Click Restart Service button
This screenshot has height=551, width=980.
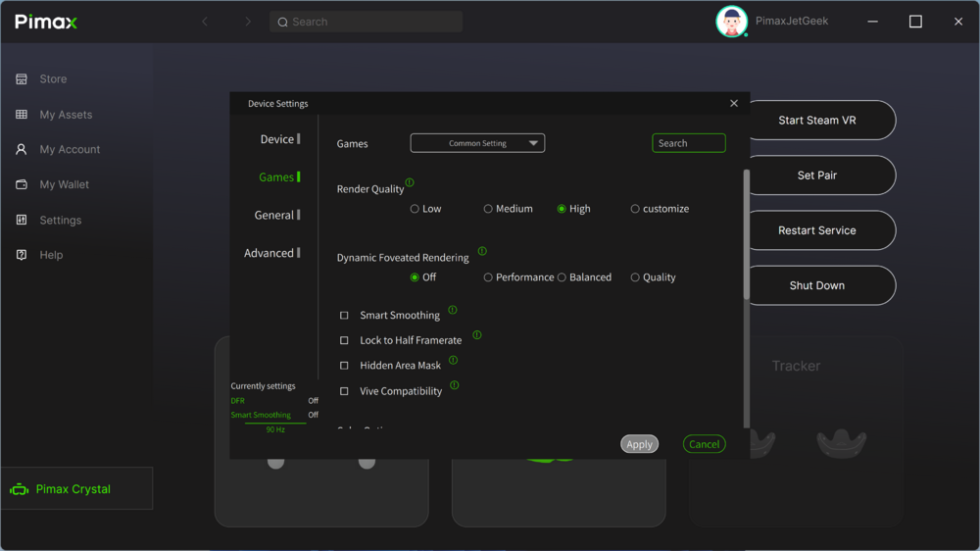pos(817,230)
